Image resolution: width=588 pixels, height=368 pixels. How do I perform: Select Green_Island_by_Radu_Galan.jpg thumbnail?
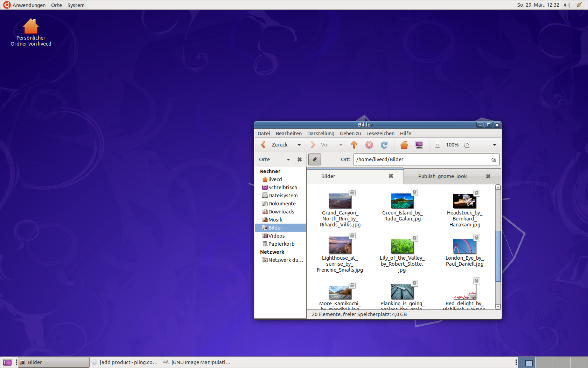[402, 201]
